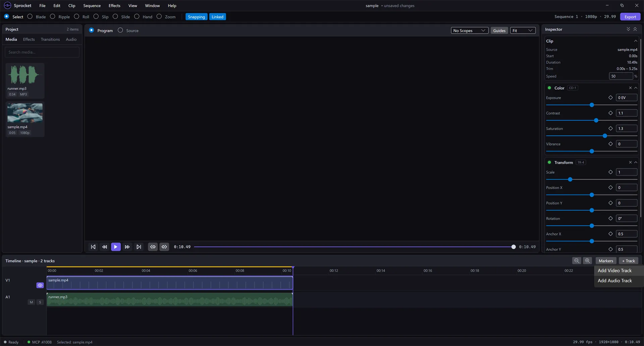Select the runner.mp3 thumbnail
Viewport: 644px width, 346px height.
tap(25, 74)
